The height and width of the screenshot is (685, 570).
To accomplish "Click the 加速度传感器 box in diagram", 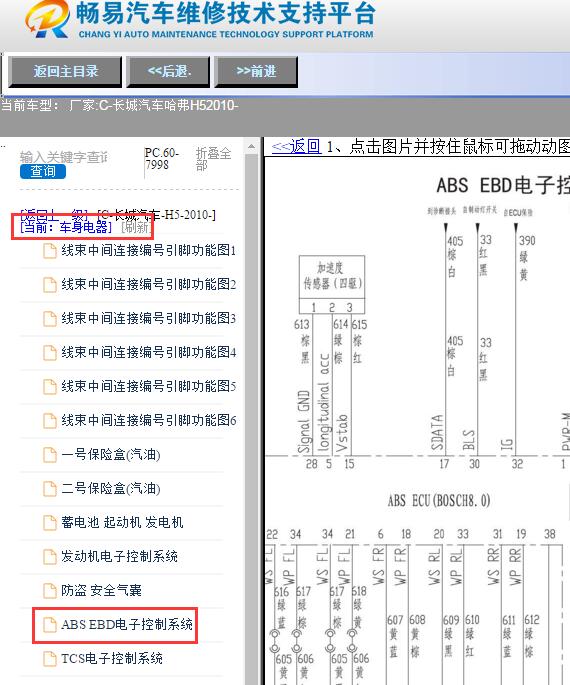I will coord(332,284).
